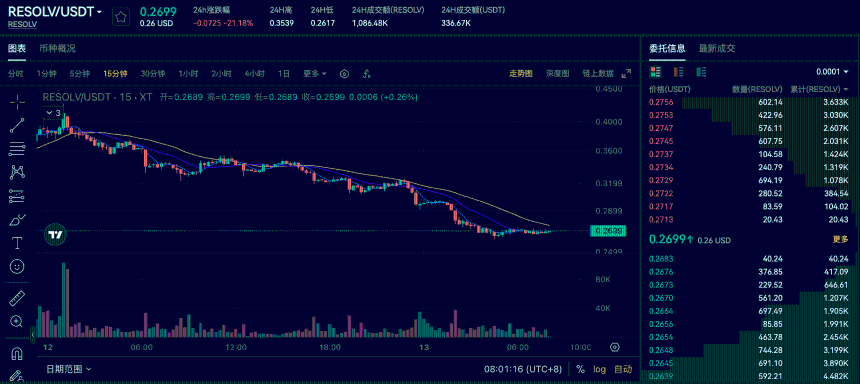
Task: Open 日期范围 date range selector
Action: (x=69, y=369)
